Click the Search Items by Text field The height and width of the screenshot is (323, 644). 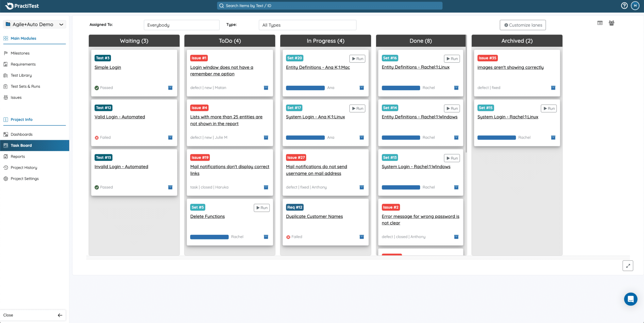329,5
